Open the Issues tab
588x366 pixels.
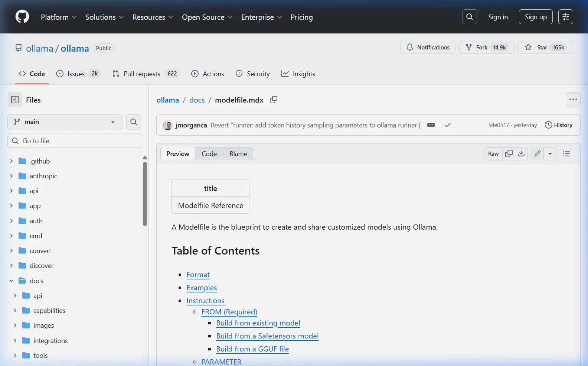[x=78, y=74]
